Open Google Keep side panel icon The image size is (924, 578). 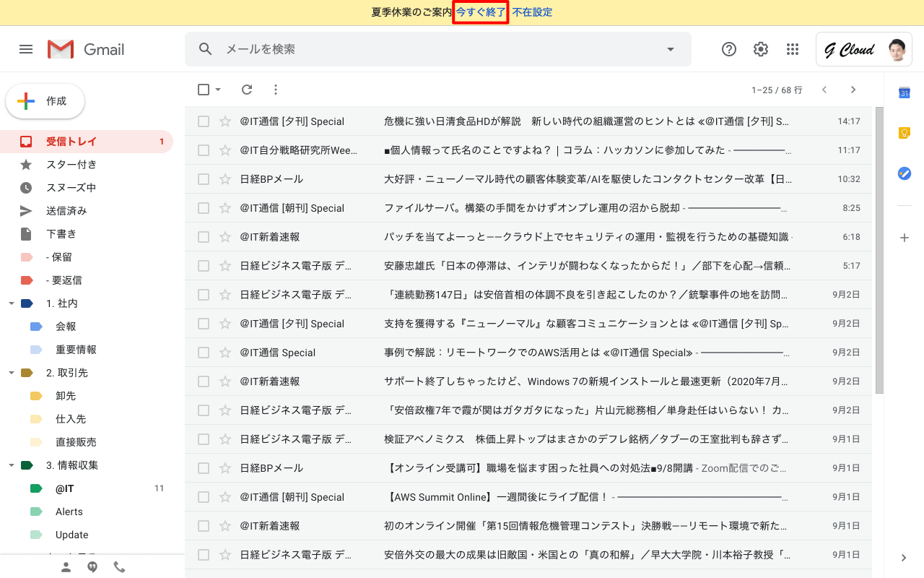pyautogui.click(x=904, y=133)
